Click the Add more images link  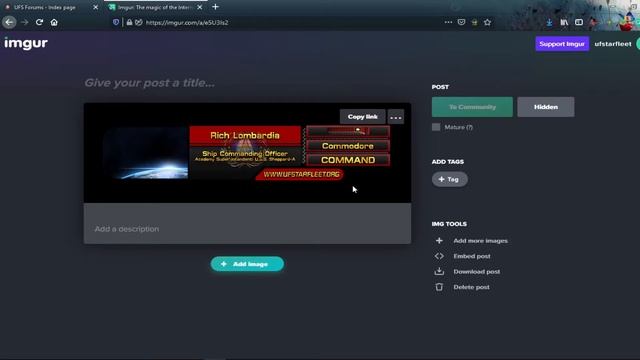480,241
